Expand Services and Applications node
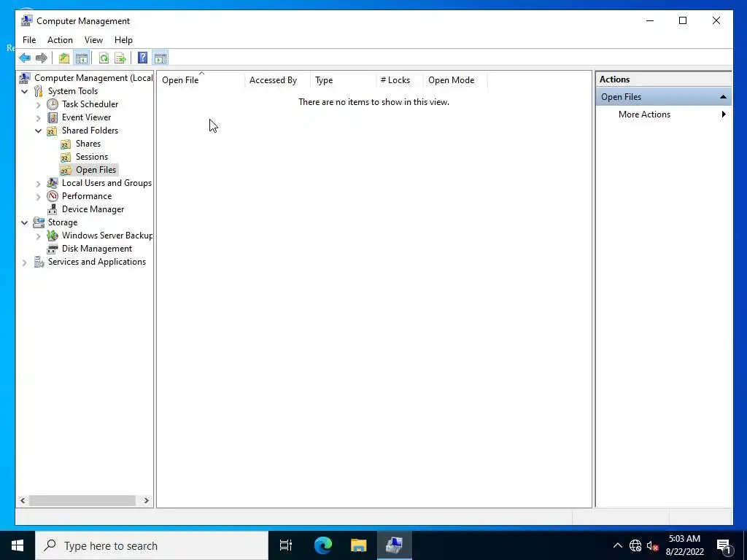747x560 pixels. (25, 262)
